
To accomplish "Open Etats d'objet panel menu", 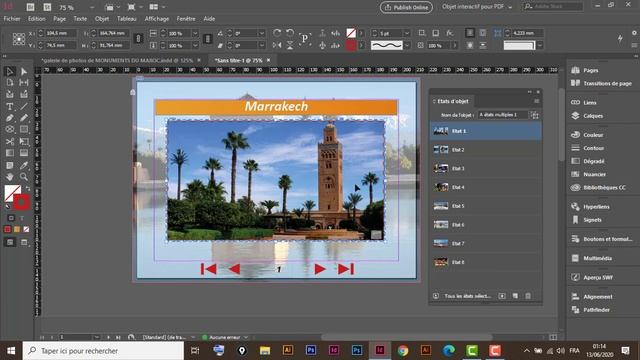I will coord(537,101).
